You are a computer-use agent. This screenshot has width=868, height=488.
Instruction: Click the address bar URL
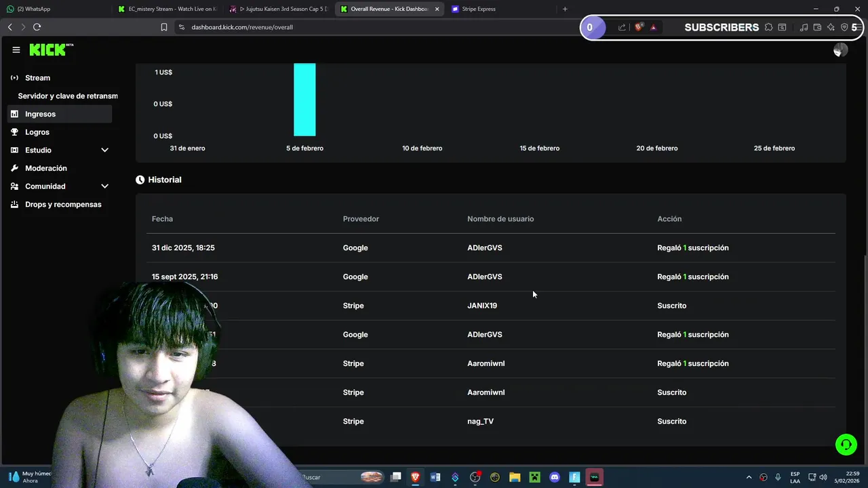242,27
